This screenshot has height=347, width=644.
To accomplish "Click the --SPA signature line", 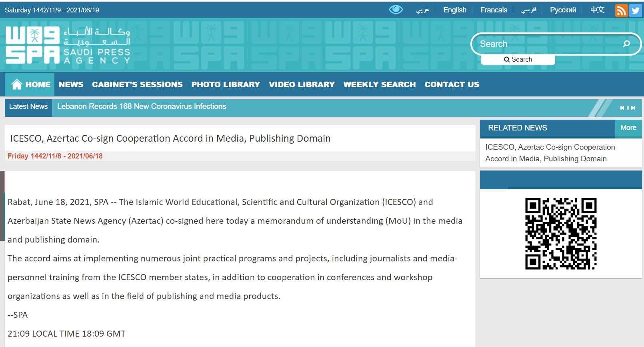I will tap(18, 315).
